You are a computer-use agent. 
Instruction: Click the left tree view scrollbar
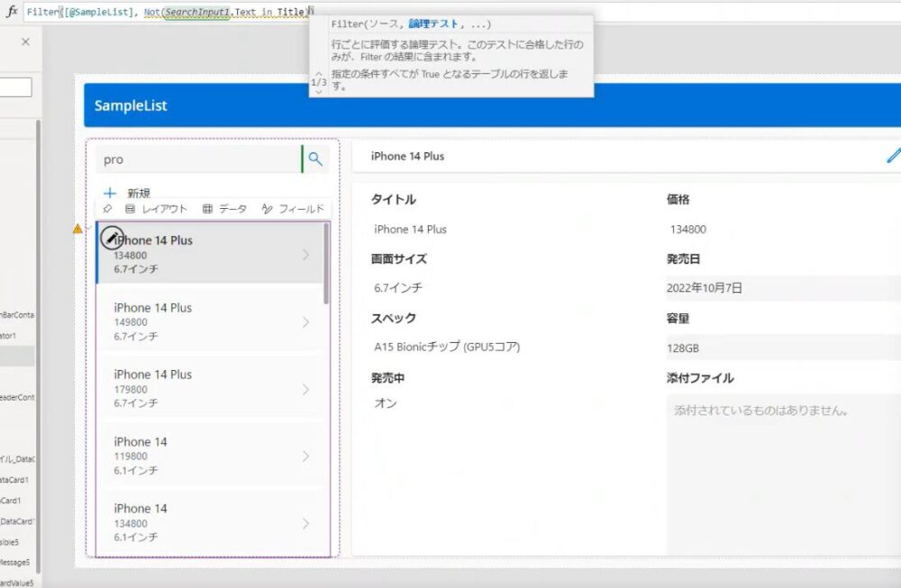(x=38, y=345)
